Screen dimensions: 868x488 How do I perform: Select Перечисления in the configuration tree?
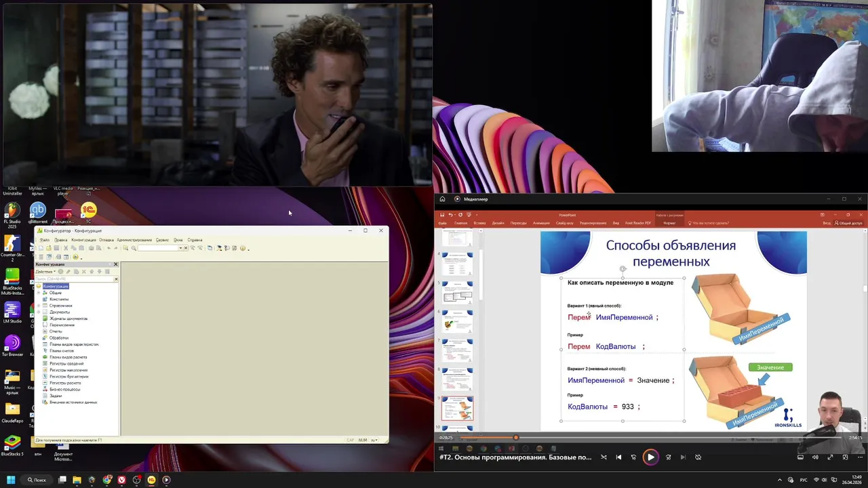pyautogui.click(x=62, y=325)
